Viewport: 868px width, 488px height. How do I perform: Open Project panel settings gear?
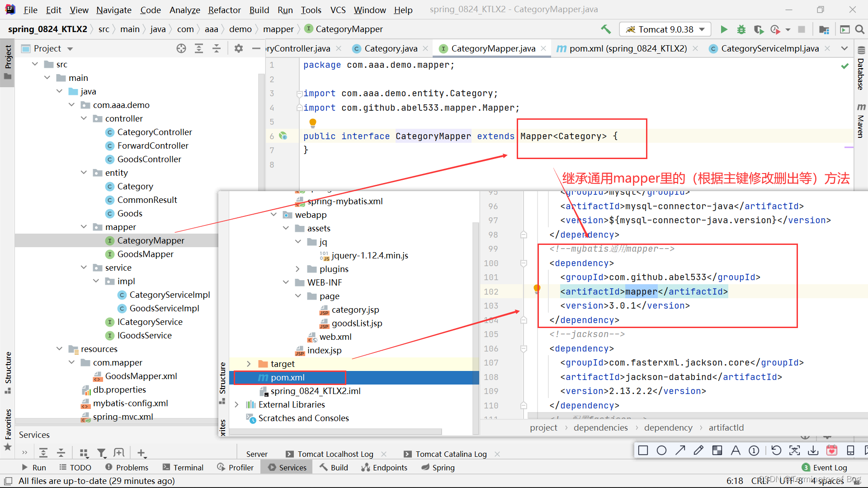tap(239, 48)
